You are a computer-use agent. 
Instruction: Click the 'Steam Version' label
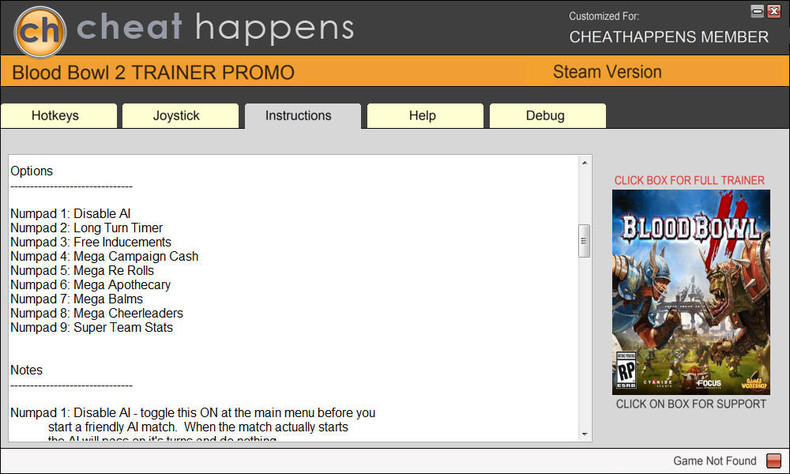point(607,72)
